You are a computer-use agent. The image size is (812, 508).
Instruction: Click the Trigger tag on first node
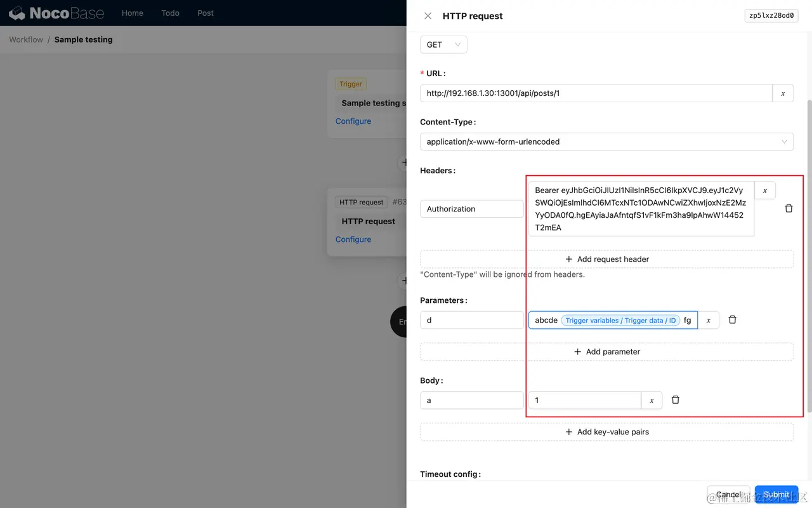(x=351, y=84)
